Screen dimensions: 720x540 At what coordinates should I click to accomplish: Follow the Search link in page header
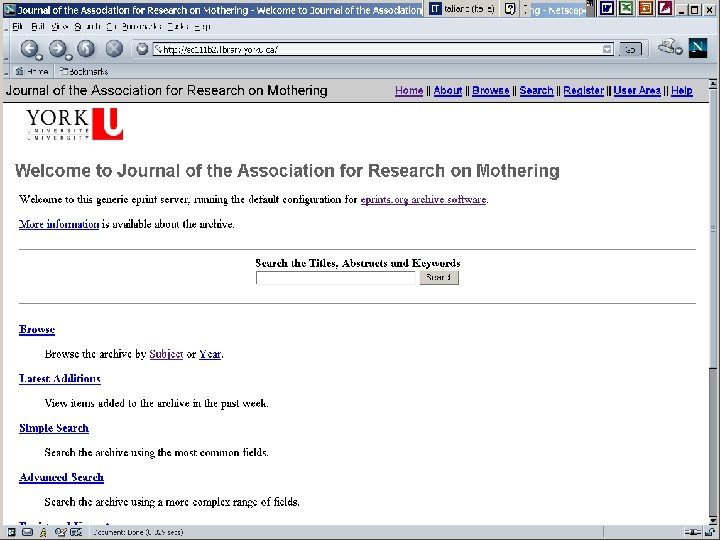click(x=536, y=90)
